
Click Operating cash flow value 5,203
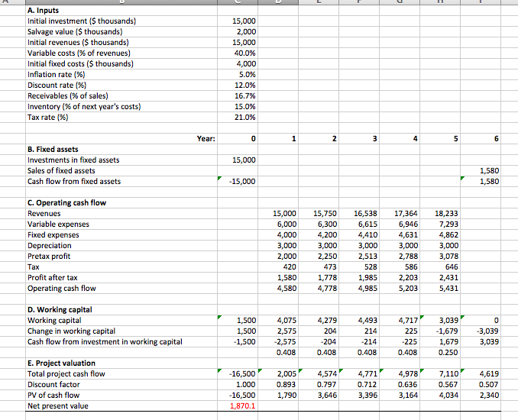click(400, 288)
